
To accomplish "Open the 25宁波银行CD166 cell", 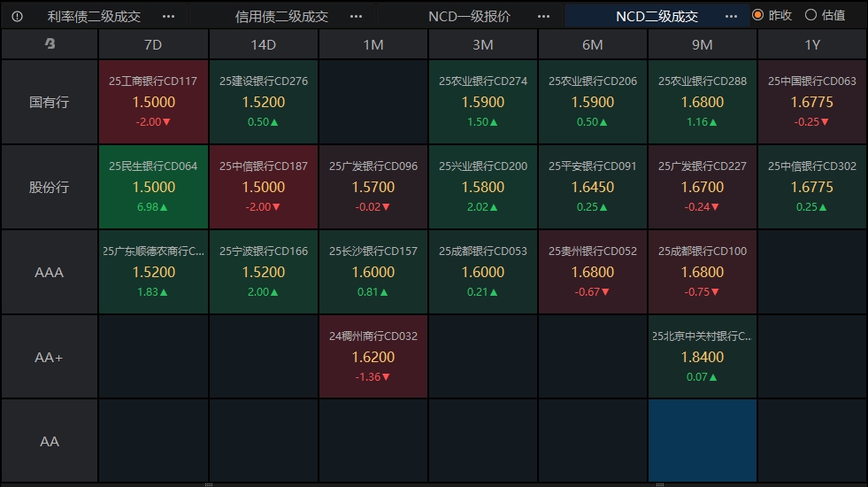I will click(x=264, y=272).
